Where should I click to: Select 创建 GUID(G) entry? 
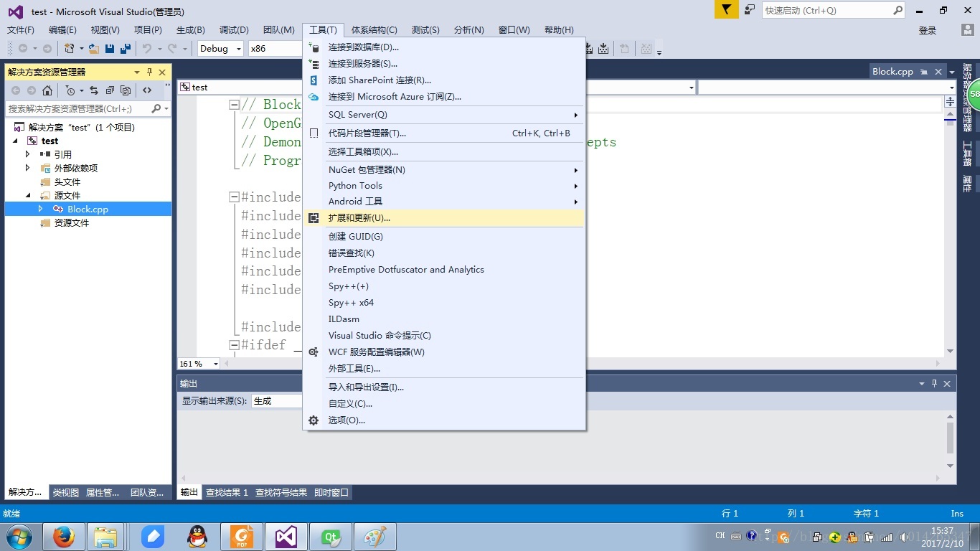point(444,237)
